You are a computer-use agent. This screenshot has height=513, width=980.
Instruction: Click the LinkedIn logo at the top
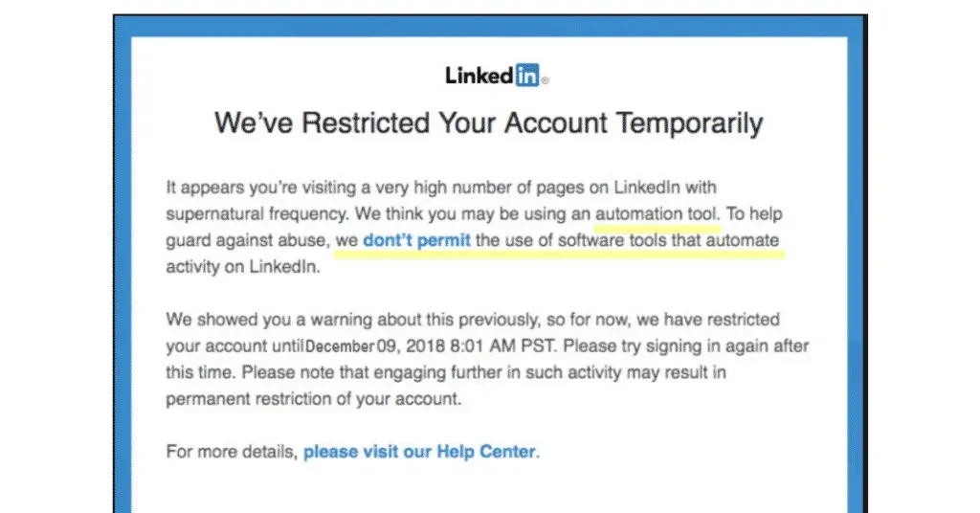tap(493, 77)
